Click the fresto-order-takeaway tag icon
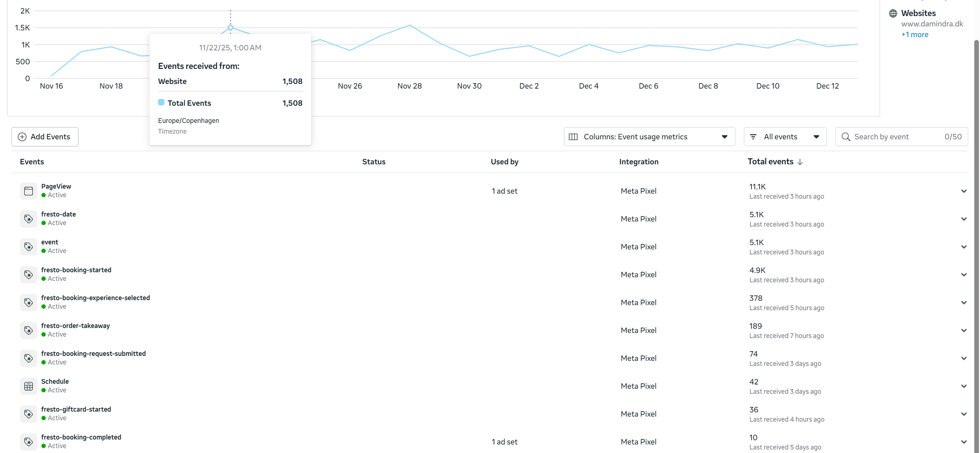Viewport: 980px width, 453px height. 28,330
